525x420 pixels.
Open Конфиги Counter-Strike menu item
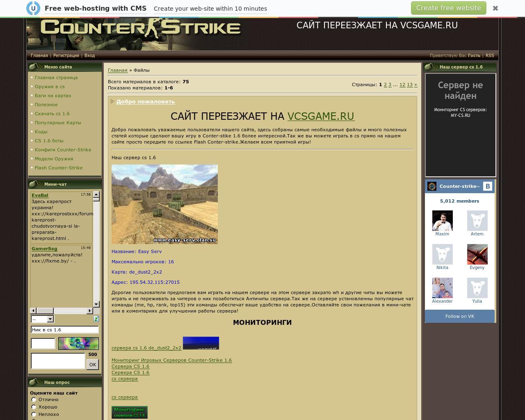(63, 150)
